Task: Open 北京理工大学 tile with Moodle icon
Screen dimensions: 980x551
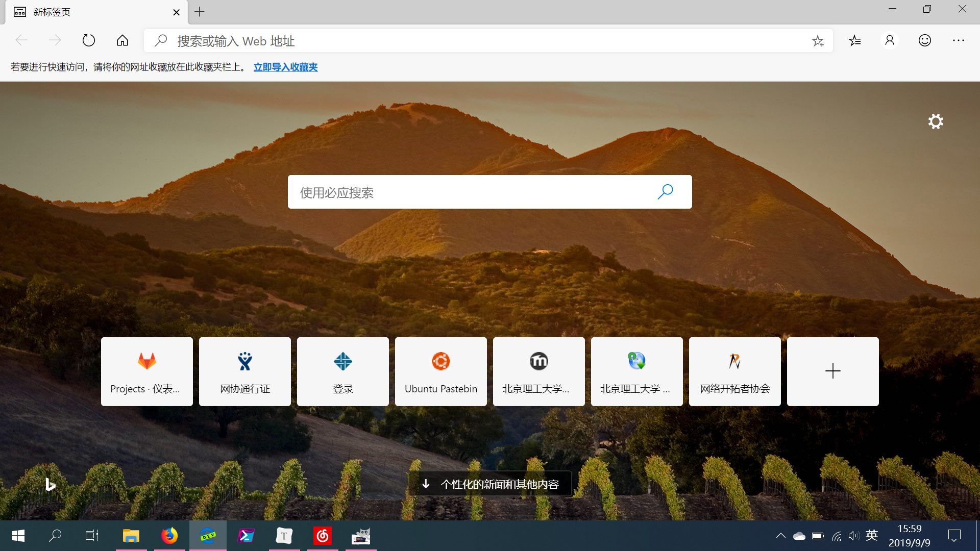Action: 539,371
